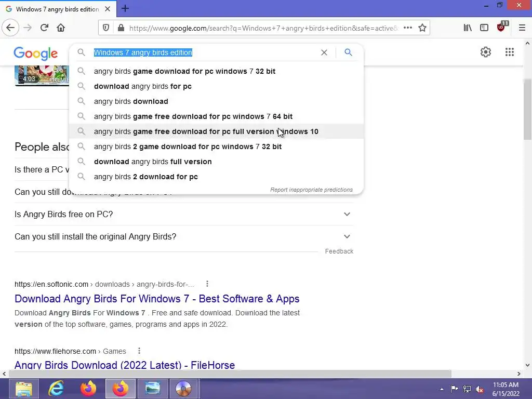
Task: Open Google quick settings gear
Action: tap(486, 52)
